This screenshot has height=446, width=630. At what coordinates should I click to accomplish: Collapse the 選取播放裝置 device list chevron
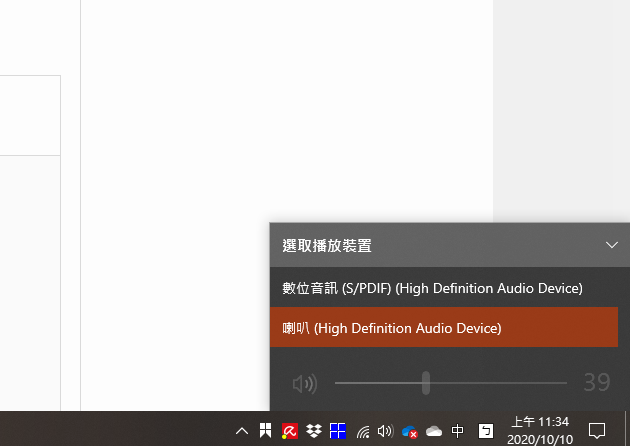[612, 245]
